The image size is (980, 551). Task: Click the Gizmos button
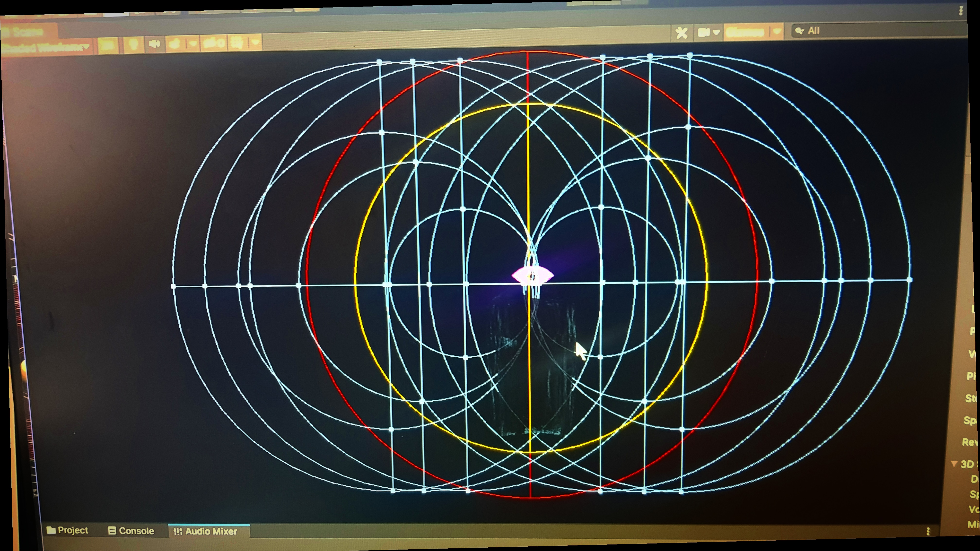point(745,32)
